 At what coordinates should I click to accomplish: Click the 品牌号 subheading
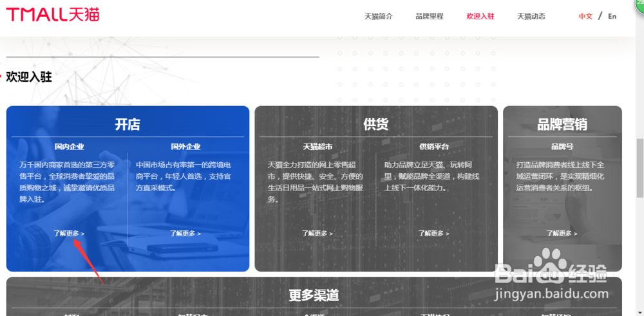click(x=562, y=147)
